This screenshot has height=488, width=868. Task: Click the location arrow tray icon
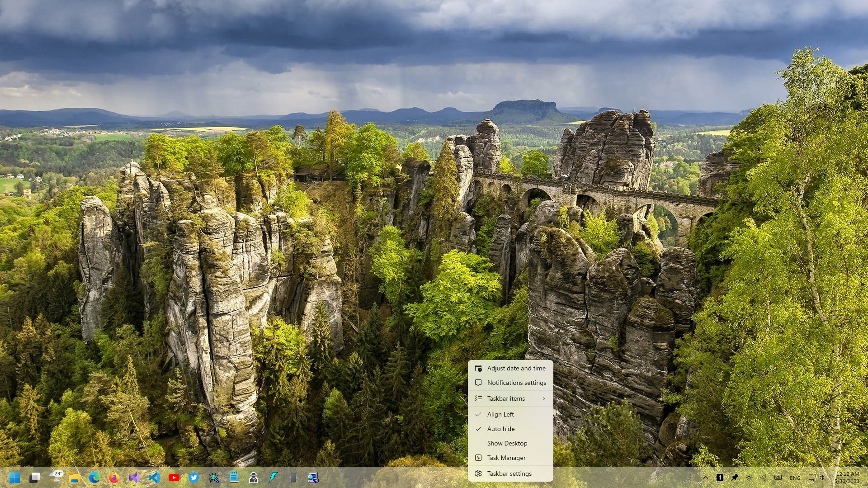[x=764, y=478]
